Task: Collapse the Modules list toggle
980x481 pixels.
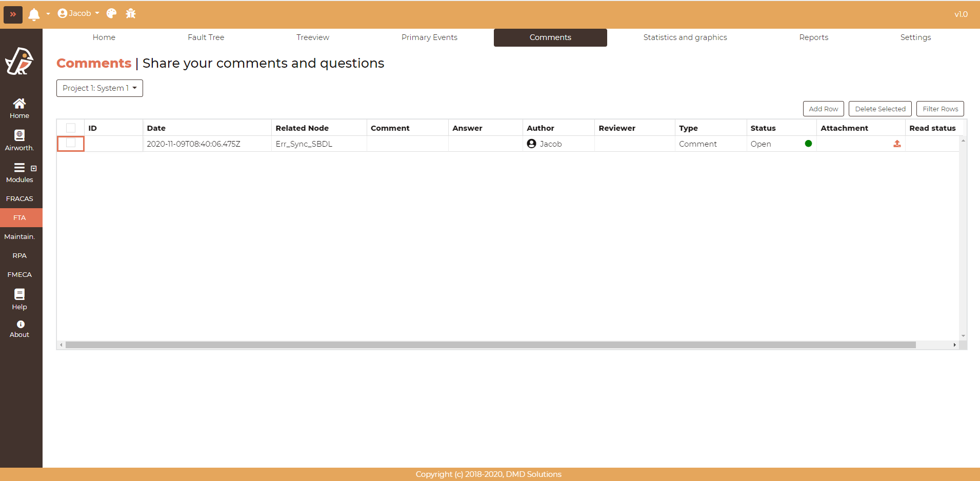Action: click(34, 168)
